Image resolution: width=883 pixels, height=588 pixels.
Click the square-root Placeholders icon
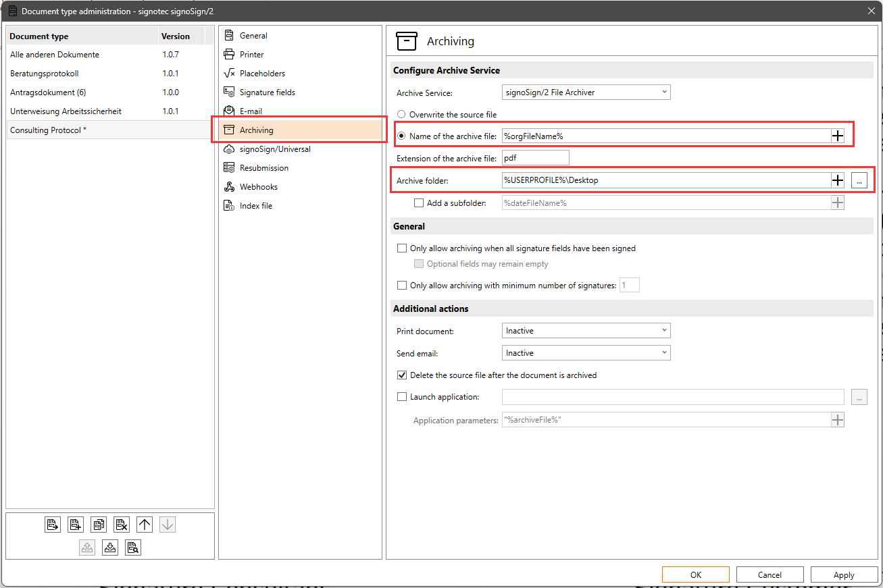229,74
